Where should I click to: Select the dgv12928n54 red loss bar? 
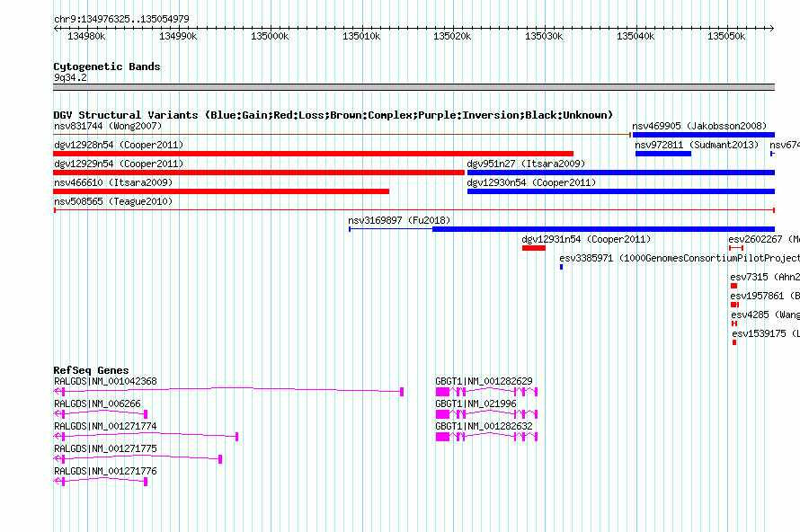(314, 154)
